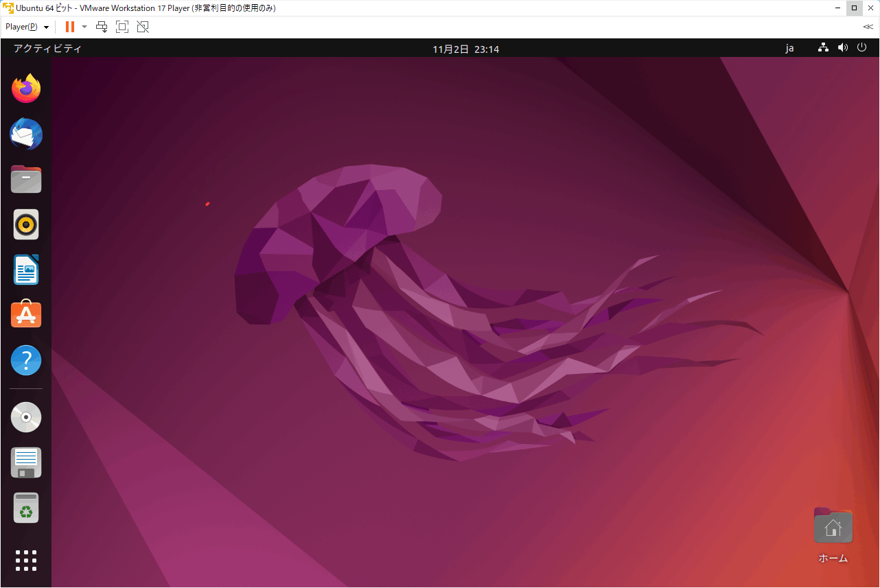
Task: Collapse VMware toolbar with double chevron
Action: pos(868,27)
